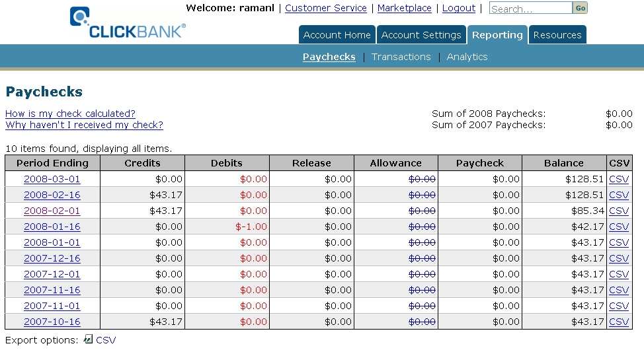The image size is (644, 354).
Task: Select the $43.17 credit in 2008-02-16 row
Action: point(166,195)
